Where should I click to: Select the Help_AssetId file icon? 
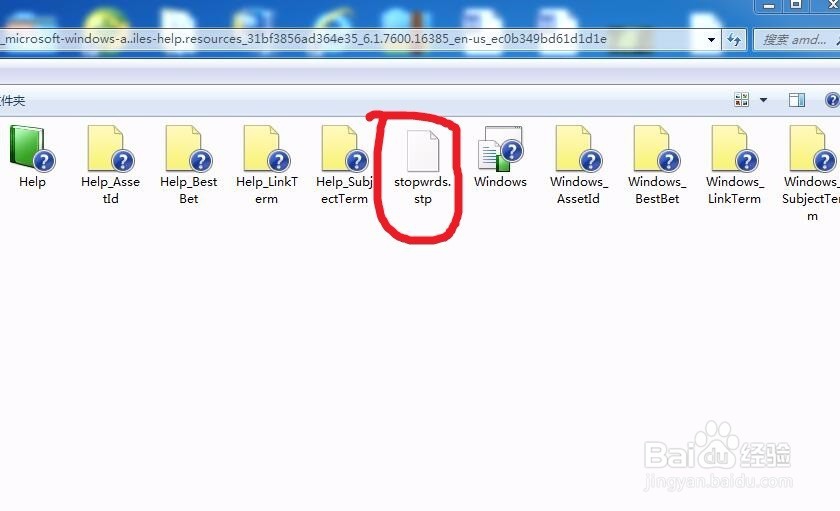[110, 148]
